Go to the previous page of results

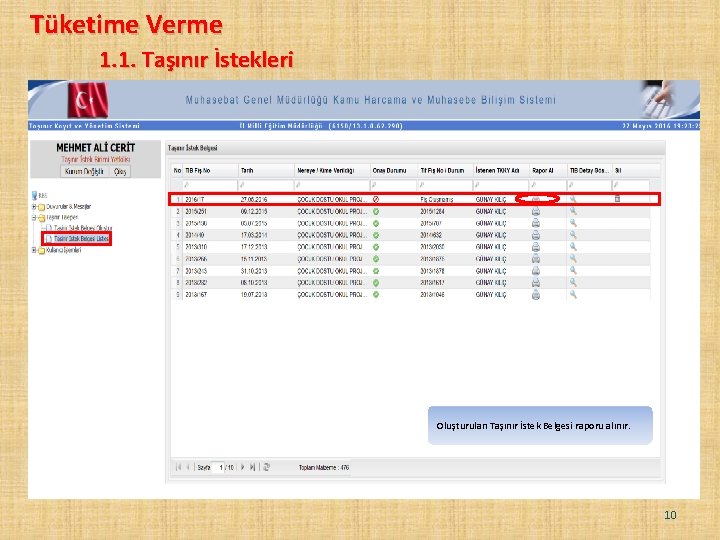tap(188, 467)
